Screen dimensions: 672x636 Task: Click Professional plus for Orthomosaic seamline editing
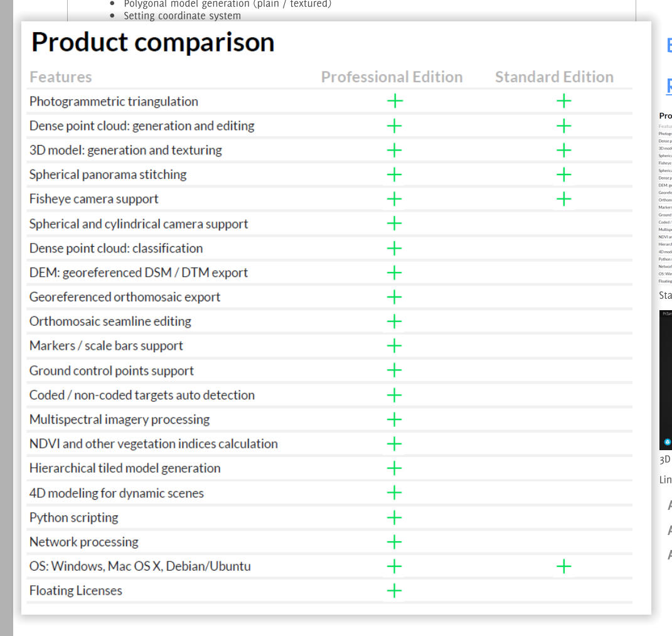[x=394, y=321]
